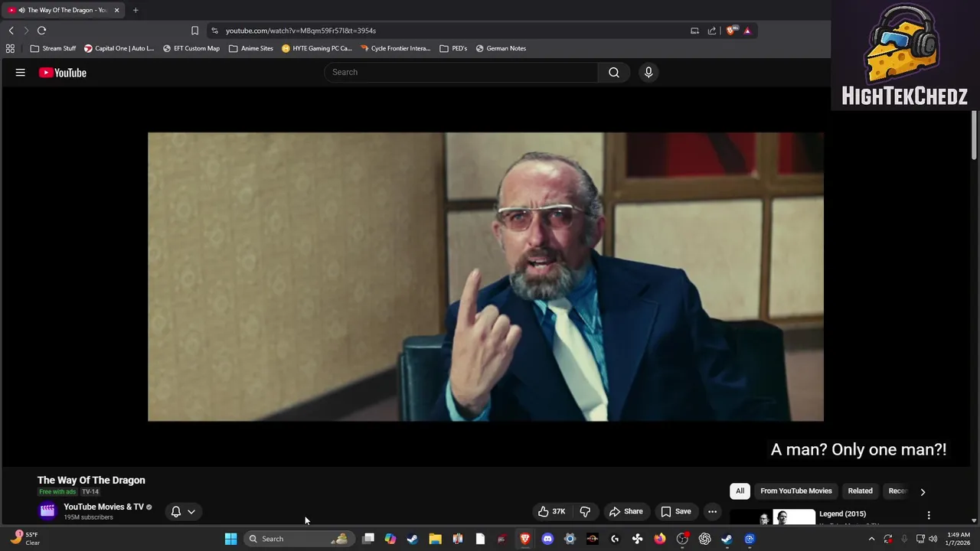The height and width of the screenshot is (551, 980).
Task: Open the ChatGPT taskbar icon
Action: [x=704, y=539]
